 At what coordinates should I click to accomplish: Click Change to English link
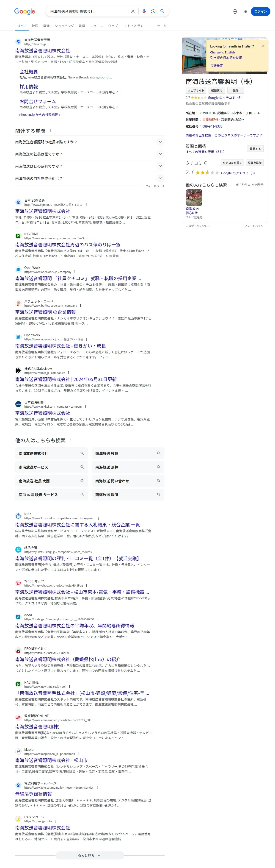223,52
